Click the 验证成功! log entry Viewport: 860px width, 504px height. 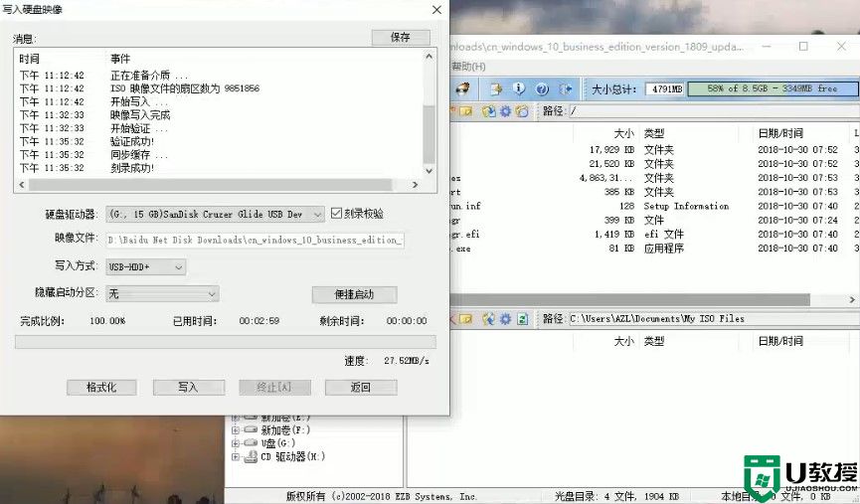(132, 141)
